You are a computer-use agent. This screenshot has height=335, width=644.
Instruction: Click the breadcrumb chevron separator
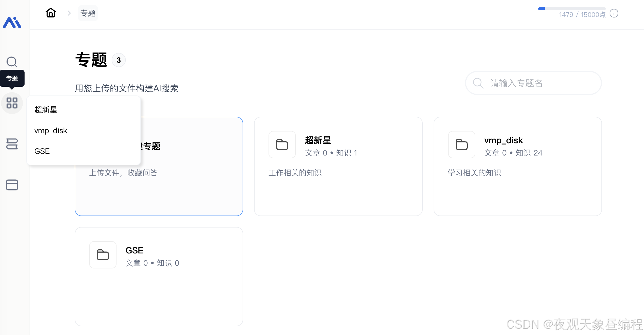tap(69, 13)
